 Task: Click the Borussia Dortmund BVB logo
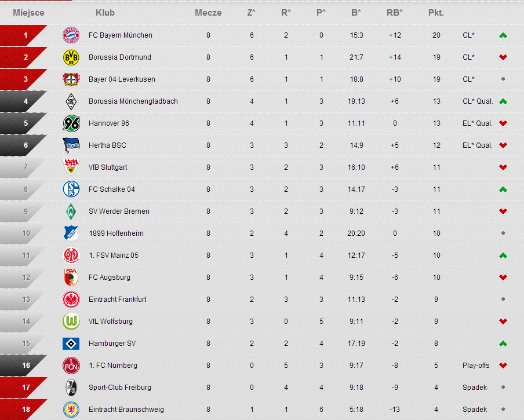71,57
